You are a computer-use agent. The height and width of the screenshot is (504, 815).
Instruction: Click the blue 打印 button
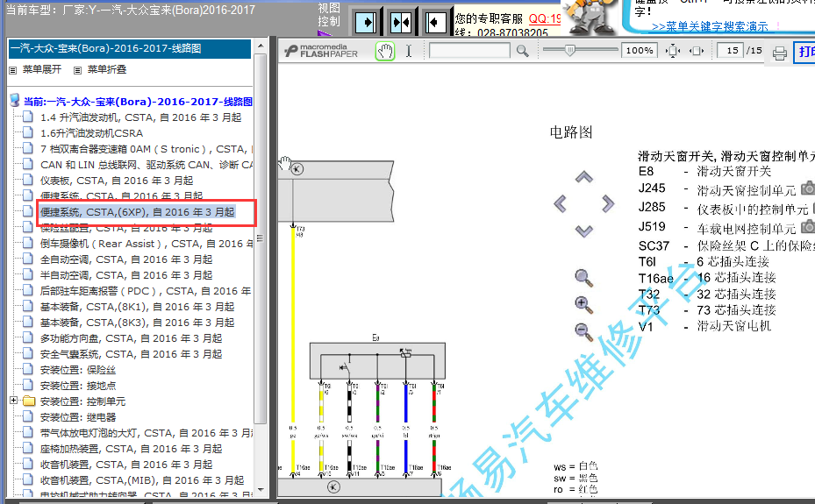[x=804, y=52]
